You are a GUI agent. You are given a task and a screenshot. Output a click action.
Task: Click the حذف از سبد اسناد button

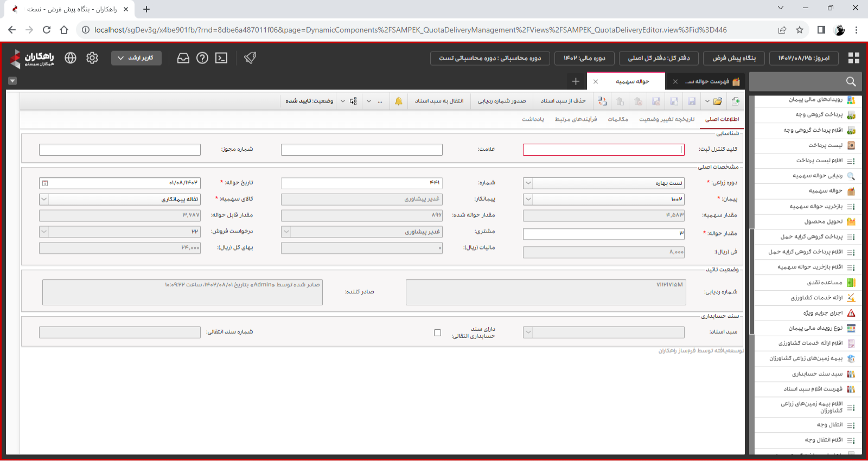pos(563,101)
